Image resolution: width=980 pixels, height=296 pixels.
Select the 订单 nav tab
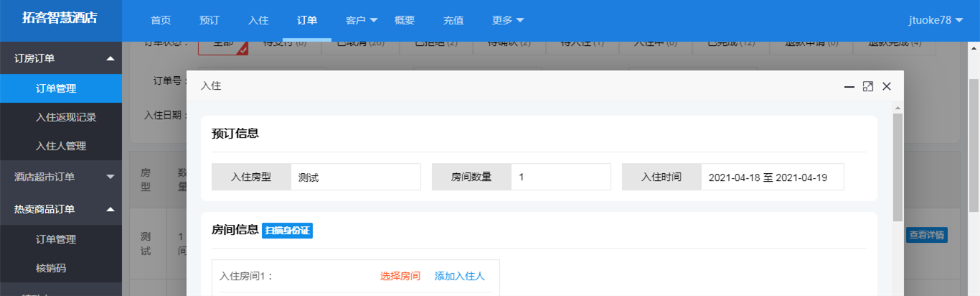(307, 20)
